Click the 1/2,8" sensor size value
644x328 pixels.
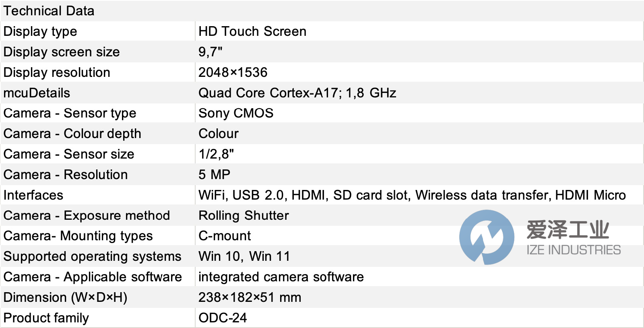tap(216, 154)
